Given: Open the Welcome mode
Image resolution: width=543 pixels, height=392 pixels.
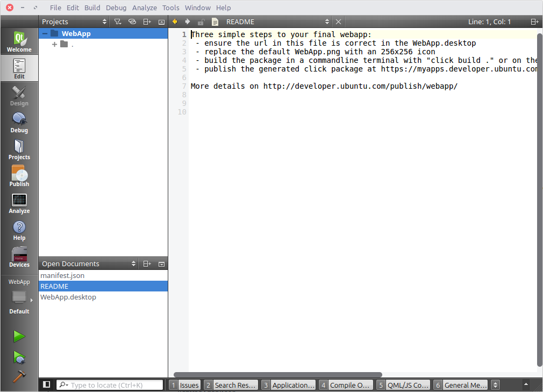Looking at the screenshot, I should pyautogui.click(x=19, y=41).
